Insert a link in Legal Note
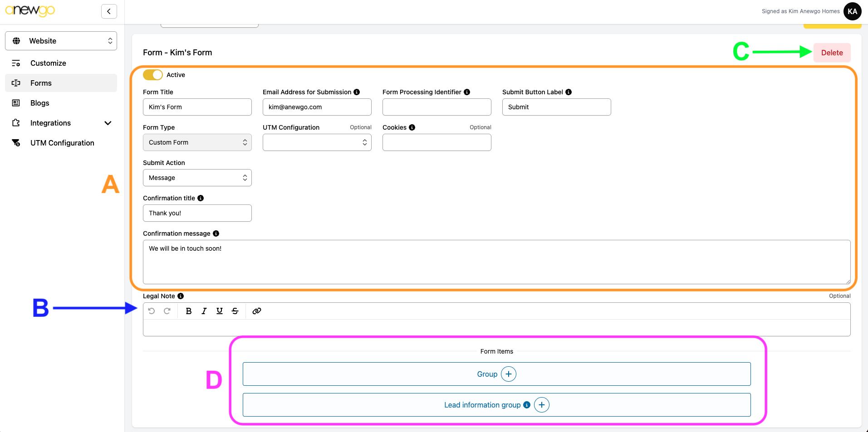The image size is (868, 432). click(x=257, y=311)
